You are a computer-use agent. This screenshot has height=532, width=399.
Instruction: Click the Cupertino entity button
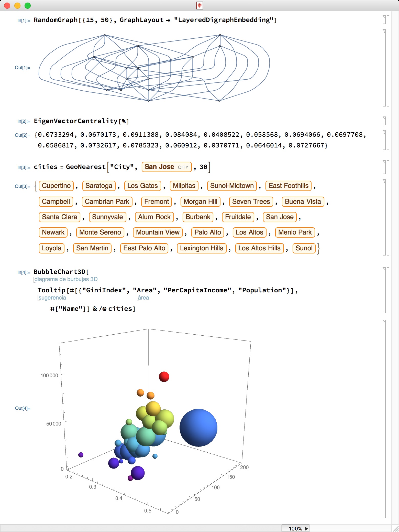click(x=56, y=186)
